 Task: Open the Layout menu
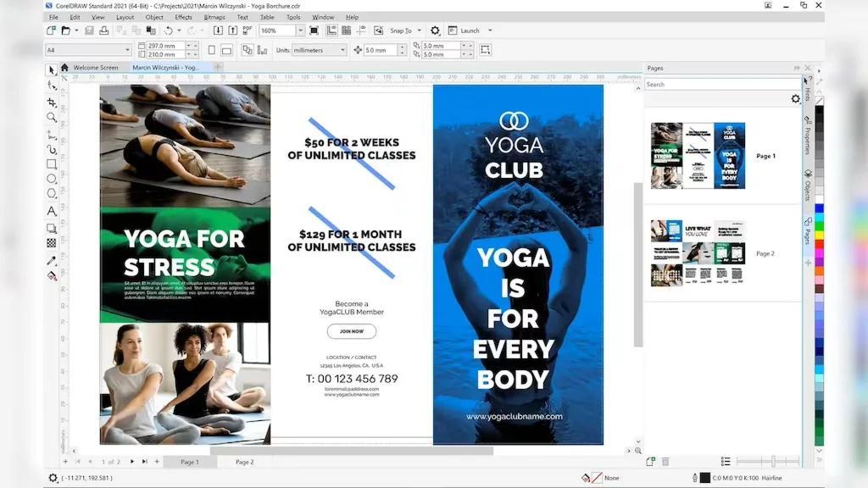tap(125, 17)
